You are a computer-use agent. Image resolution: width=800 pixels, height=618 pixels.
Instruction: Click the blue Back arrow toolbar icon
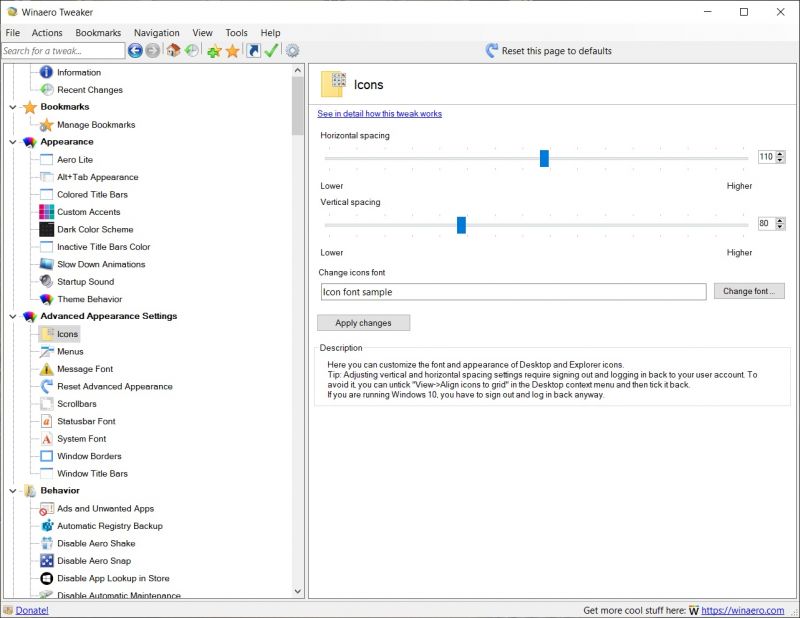(135, 51)
